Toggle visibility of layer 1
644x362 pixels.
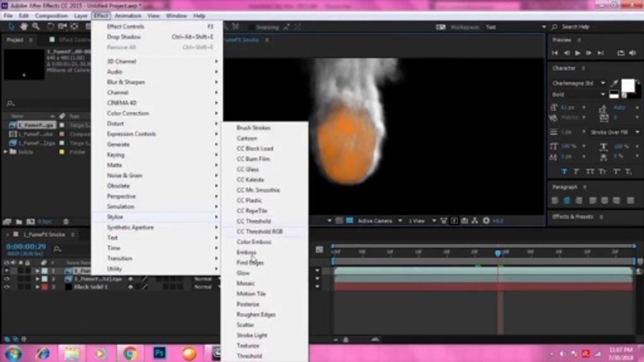tap(7, 270)
